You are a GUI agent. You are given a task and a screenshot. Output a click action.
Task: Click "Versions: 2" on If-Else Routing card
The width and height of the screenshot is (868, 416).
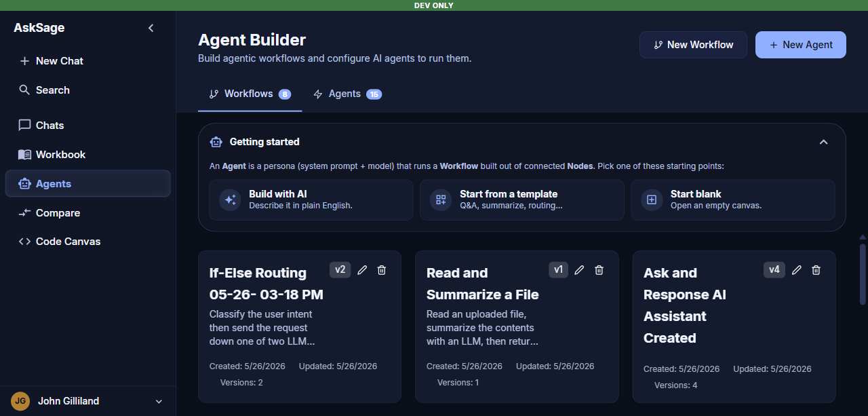click(x=241, y=383)
